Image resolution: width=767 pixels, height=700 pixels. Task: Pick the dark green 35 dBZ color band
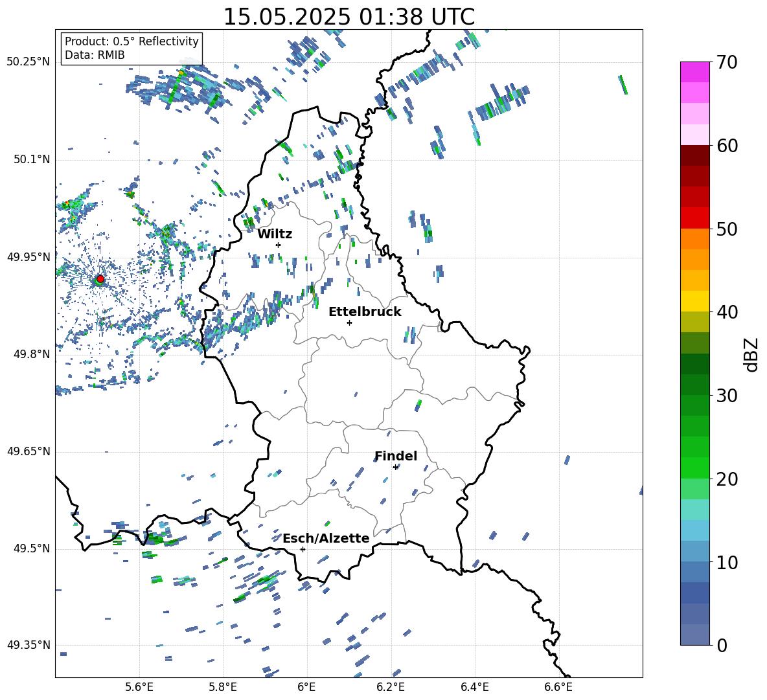(x=694, y=364)
